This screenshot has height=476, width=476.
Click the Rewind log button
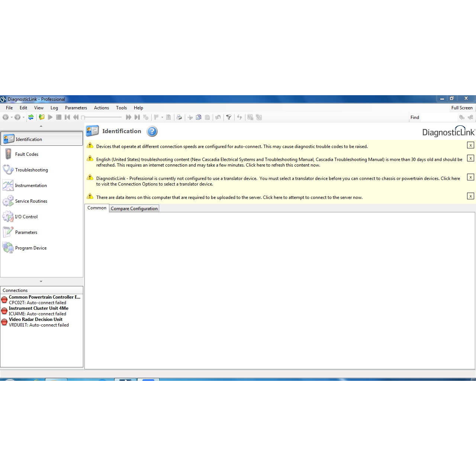(76, 117)
